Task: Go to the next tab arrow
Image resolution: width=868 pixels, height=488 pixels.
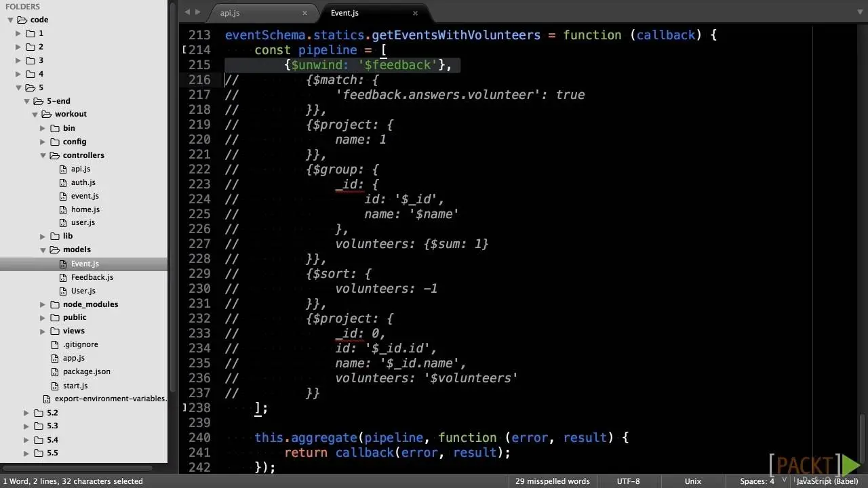Action: point(198,12)
